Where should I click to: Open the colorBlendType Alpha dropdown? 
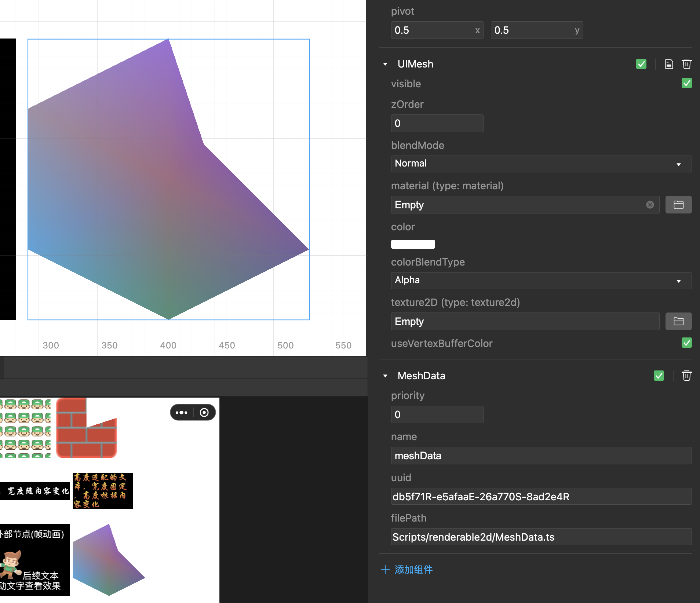(541, 280)
